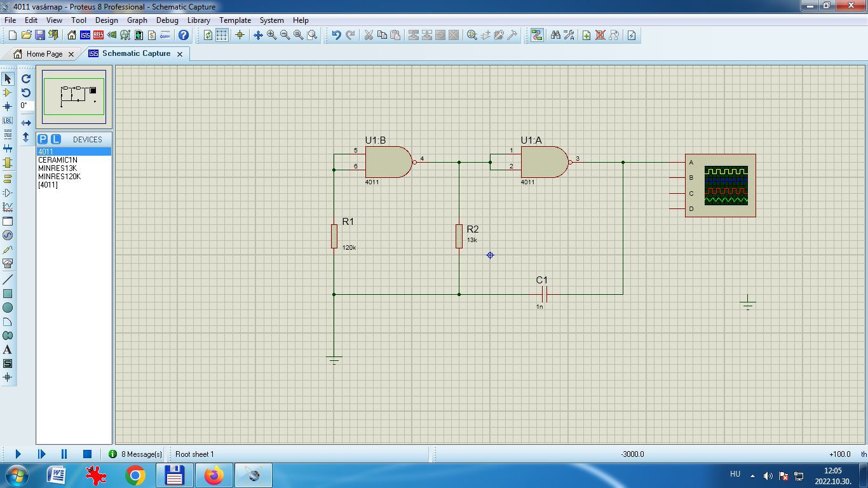Pause the simulation
The width and height of the screenshot is (868, 488).
tap(64, 454)
